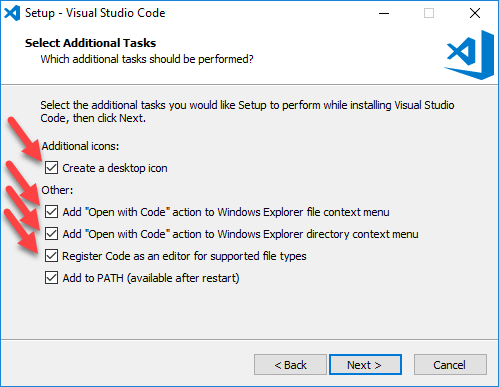Viewport: 499px width, 387px height.
Task: Proceed with the Next > button
Action: point(365,365)
